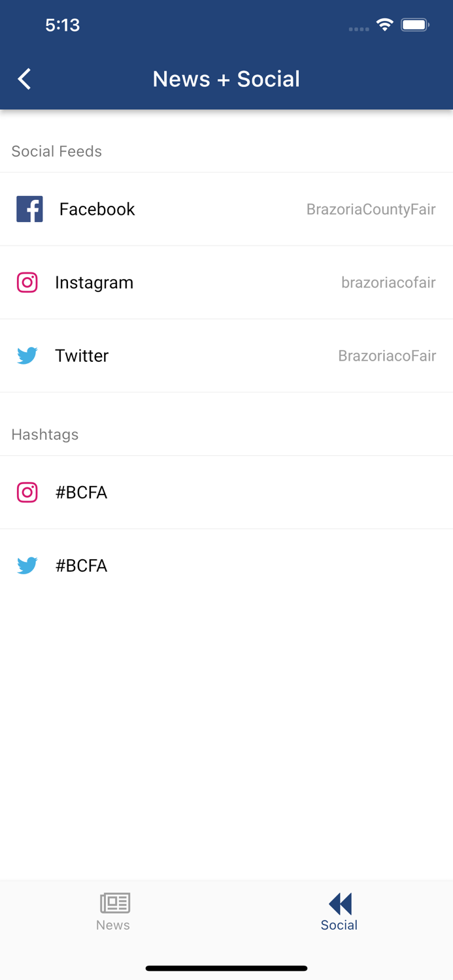453x980 pixels.
Task: Tap the Instagram icon in Social Feeds
Action: click(x=27, y=282)
